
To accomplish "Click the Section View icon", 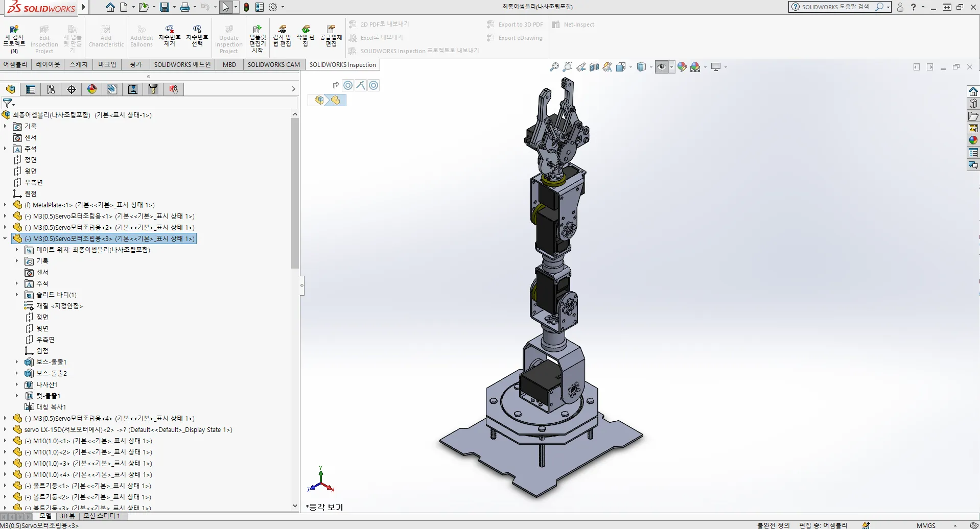I will click(x=594, y=67).
